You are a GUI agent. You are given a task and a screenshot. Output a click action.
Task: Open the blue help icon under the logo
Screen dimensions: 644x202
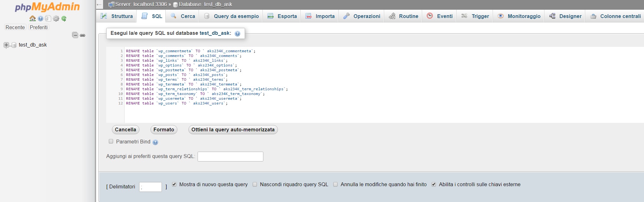40,18
